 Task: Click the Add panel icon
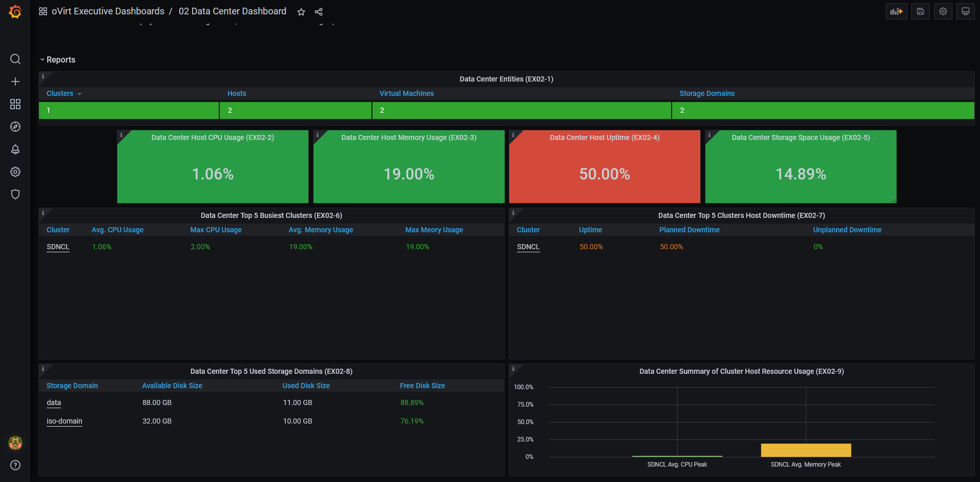coord(896,11)
